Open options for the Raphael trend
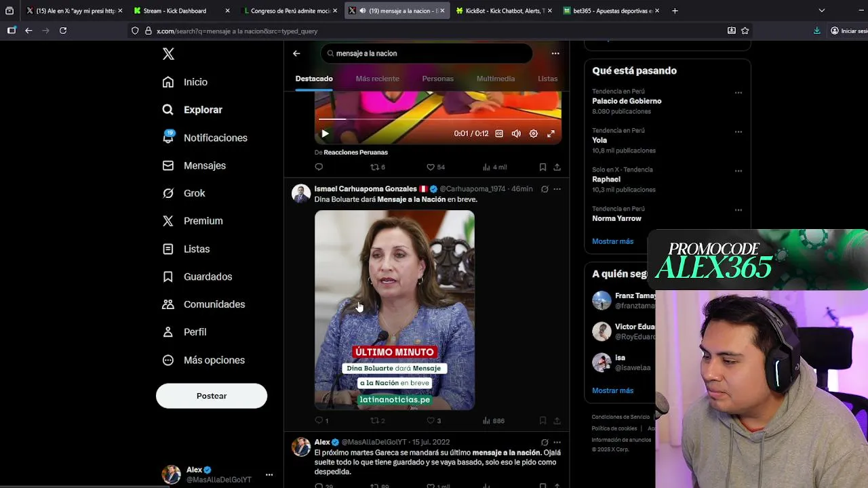Viewport: 868px width, 488px height. tap(738, 171)
